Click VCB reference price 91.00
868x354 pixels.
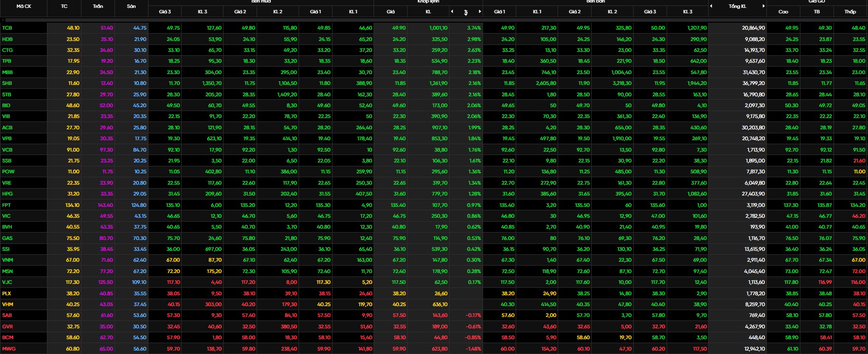click(73, 150)
